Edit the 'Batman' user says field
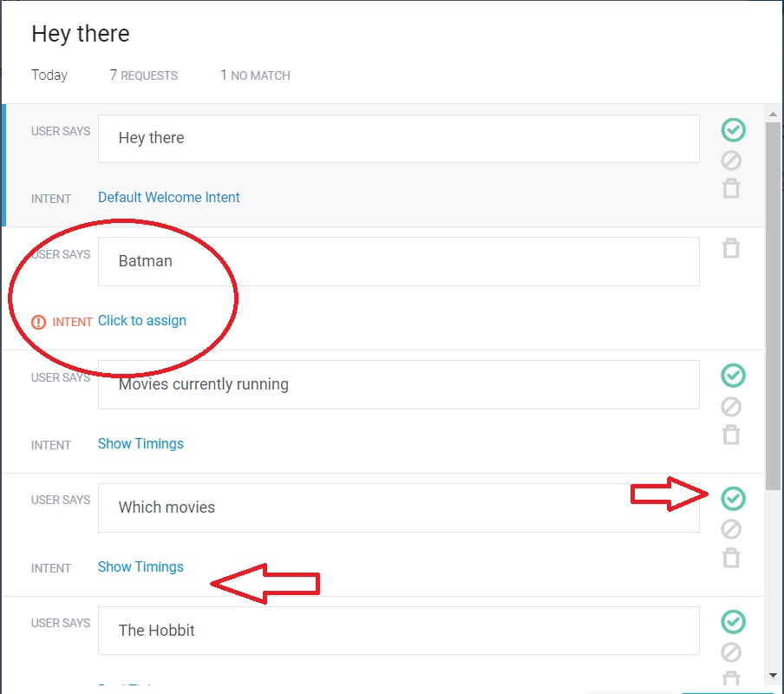 [398, 261]
